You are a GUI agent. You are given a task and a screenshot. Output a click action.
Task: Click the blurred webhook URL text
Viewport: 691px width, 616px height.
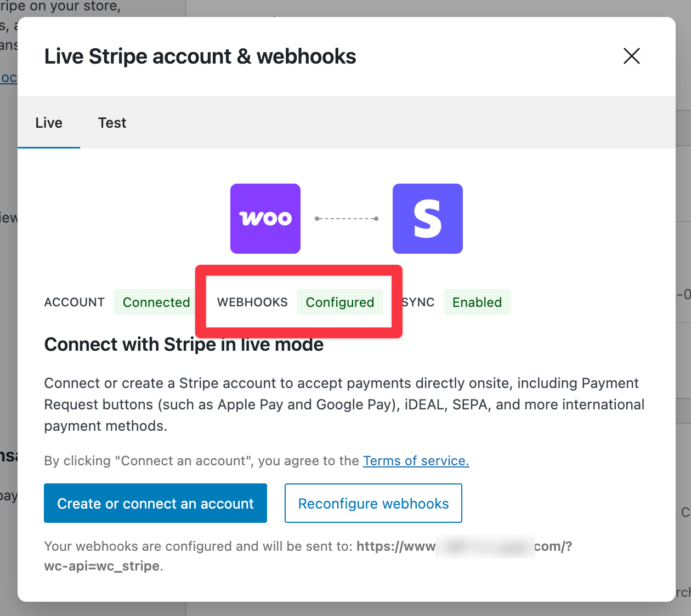485,546
